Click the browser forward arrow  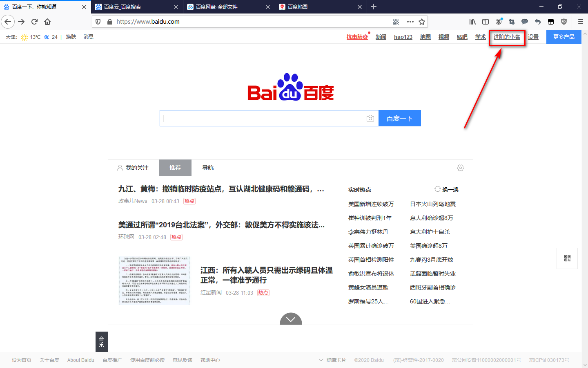click(22, 22)
